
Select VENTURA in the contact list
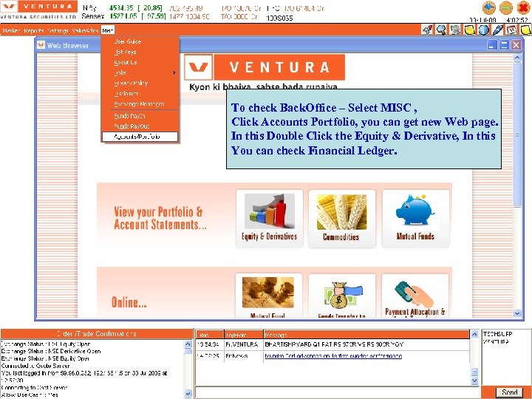pyautogui.click(x=496, y=341)
